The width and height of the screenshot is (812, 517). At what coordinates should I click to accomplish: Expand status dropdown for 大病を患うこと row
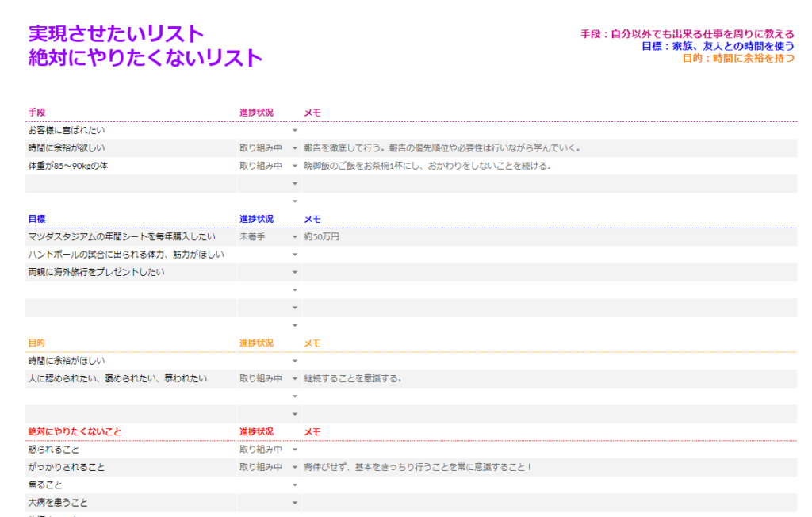tap(295, 503)
